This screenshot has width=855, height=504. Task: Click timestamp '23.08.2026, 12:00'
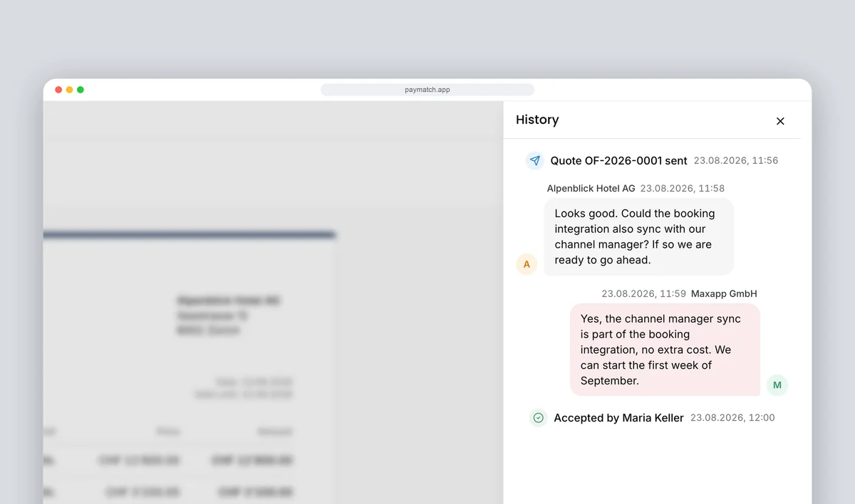click(732, 418)
